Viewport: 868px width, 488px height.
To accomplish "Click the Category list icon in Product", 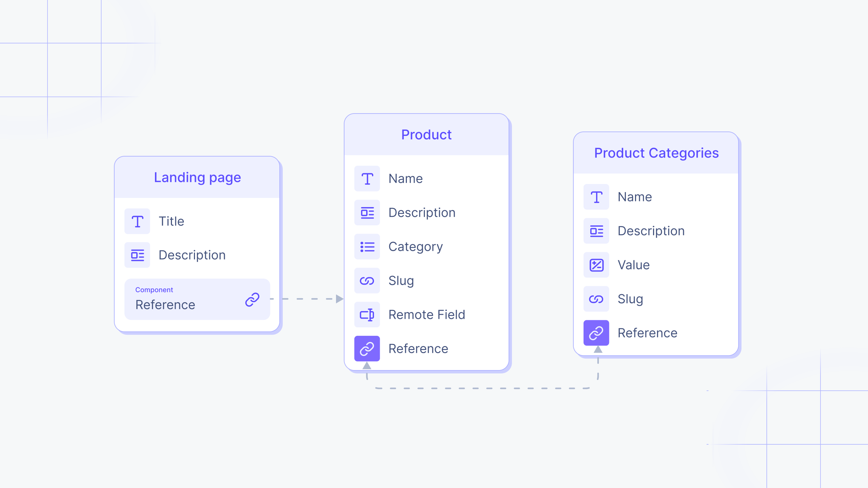I will pyautogui.click(x=368, y=247).
